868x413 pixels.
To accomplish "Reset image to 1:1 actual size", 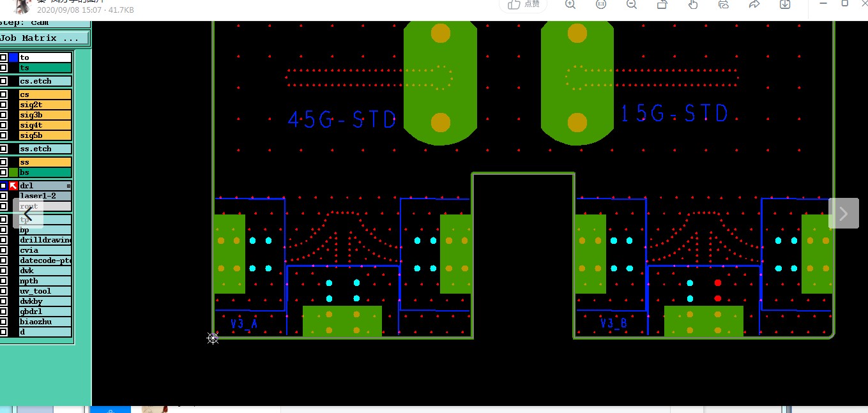I will click(601, 4).
